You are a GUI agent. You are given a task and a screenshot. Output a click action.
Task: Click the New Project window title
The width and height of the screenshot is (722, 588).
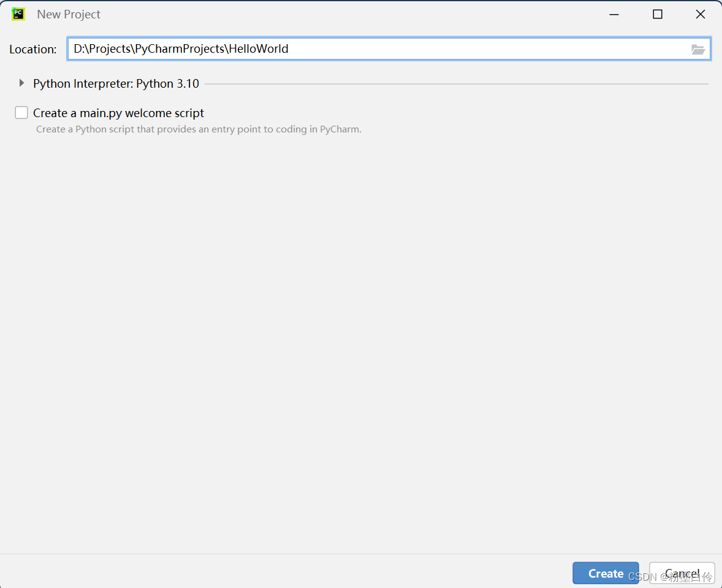pyautogui.click(x=69, y=14)
